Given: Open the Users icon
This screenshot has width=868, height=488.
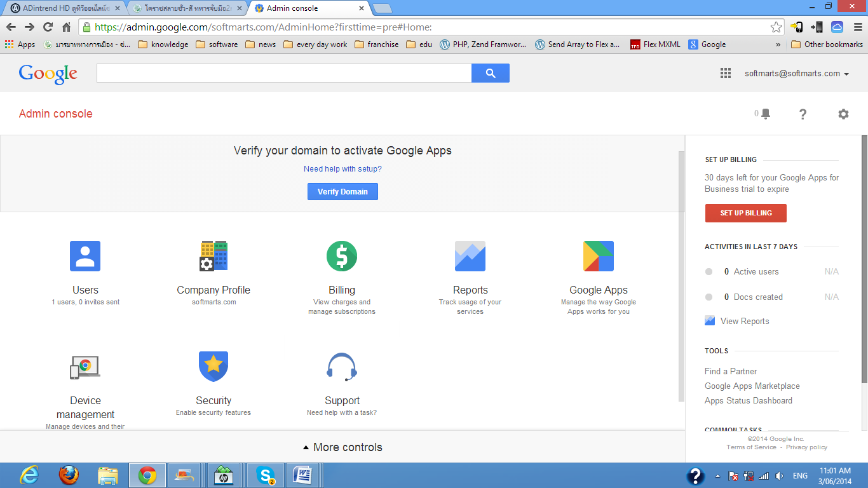Looking at the screenshot, I should 85,256.
